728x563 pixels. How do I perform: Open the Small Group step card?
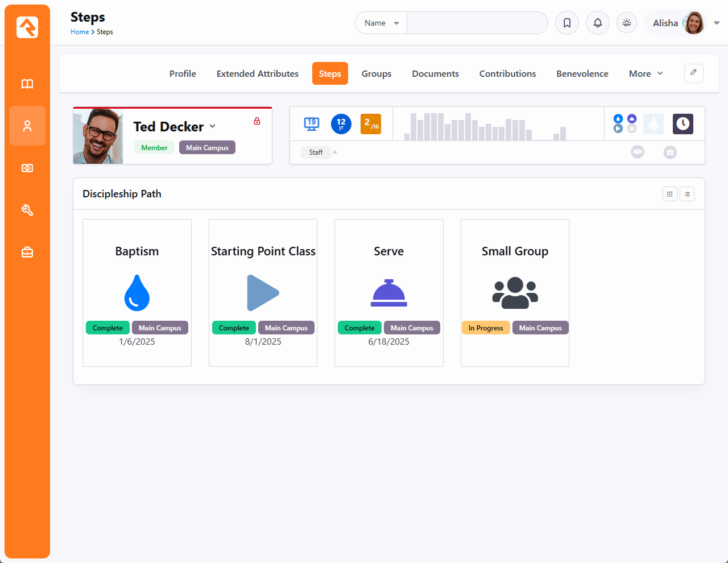(515, 292)
